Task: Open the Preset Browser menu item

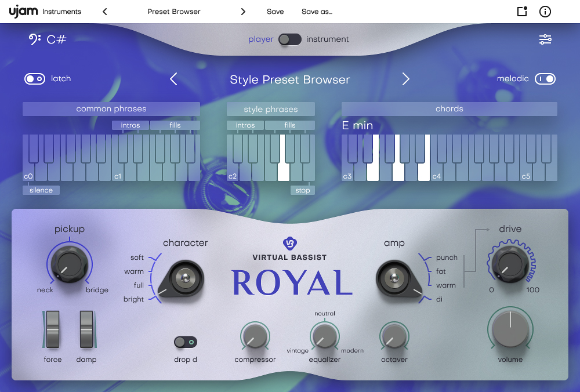Action: (173, 11)
